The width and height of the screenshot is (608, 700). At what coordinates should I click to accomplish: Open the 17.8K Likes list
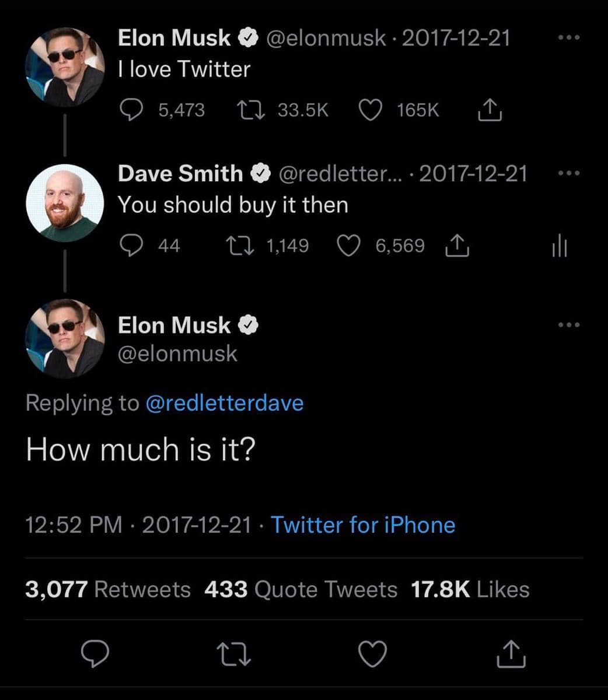pyautogui.click(x=470, y=589)
